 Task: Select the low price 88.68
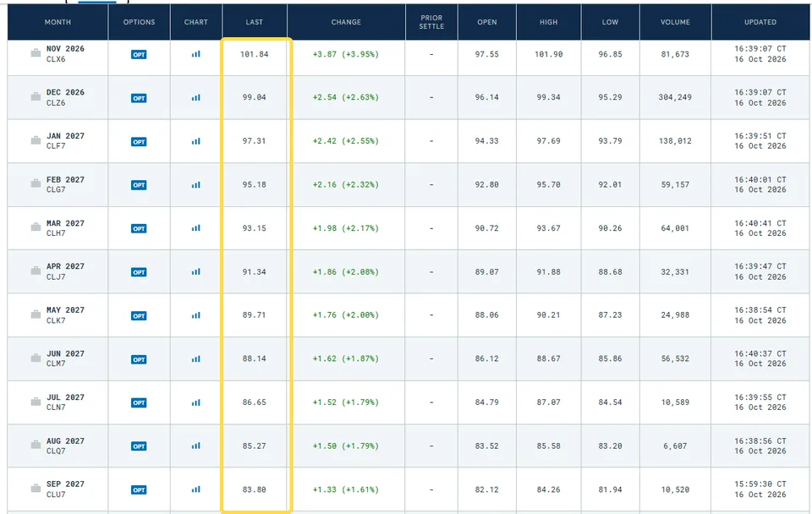click(x=610, y=271)
